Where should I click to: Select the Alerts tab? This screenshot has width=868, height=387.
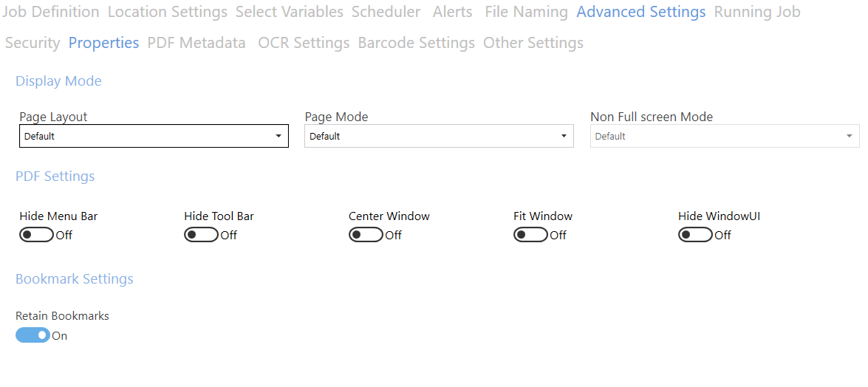click(453, 12)
